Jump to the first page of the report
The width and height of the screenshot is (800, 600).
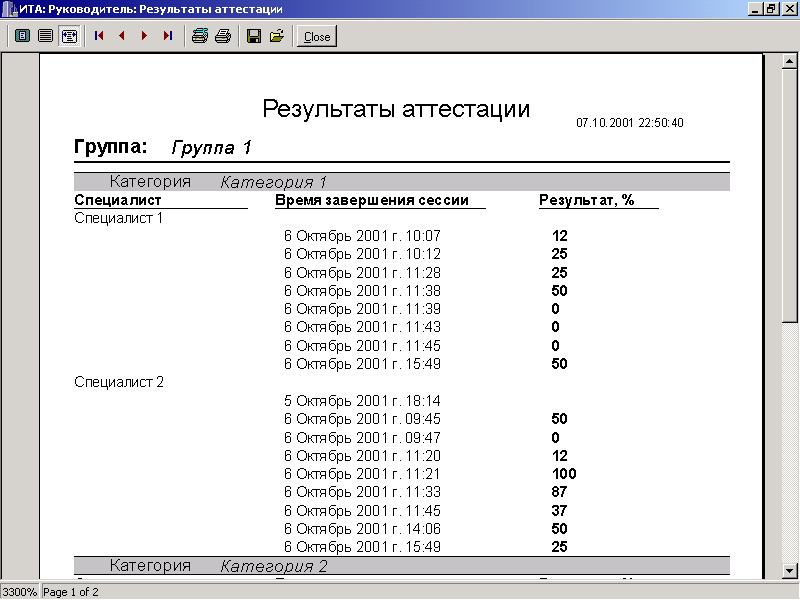[x=99, y=36]
